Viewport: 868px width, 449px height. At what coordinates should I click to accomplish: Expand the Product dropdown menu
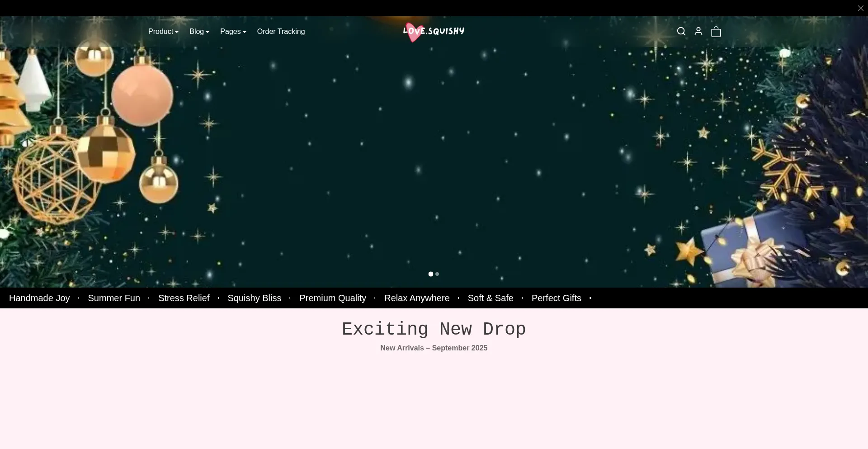click(x=163, y=32)
